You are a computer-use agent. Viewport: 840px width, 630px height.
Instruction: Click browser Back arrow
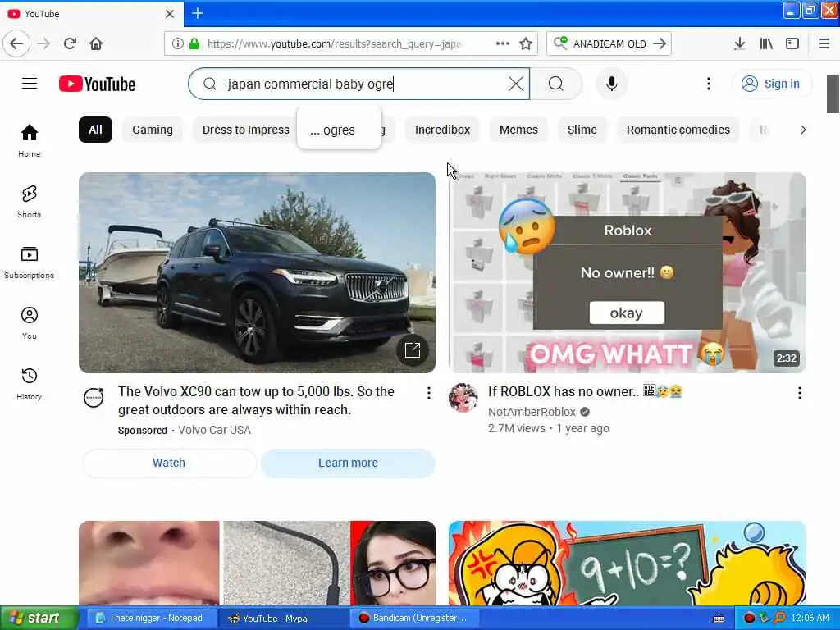click(16, 43)
